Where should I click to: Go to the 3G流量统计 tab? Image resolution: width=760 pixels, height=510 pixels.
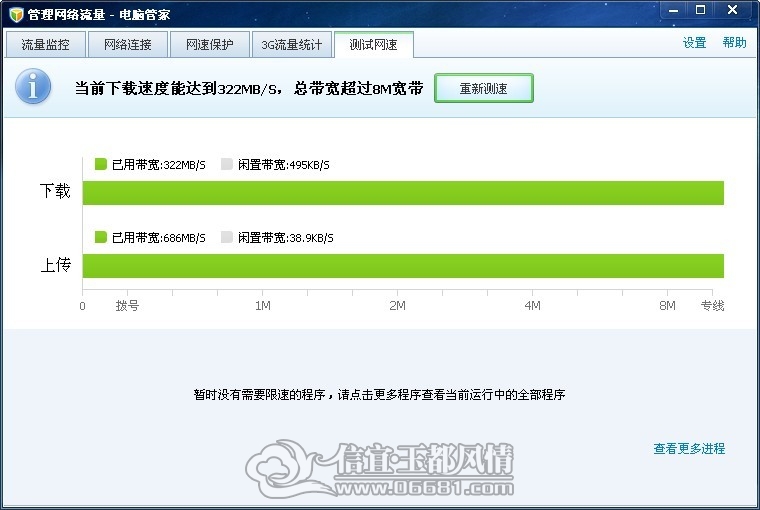(292, 45)
